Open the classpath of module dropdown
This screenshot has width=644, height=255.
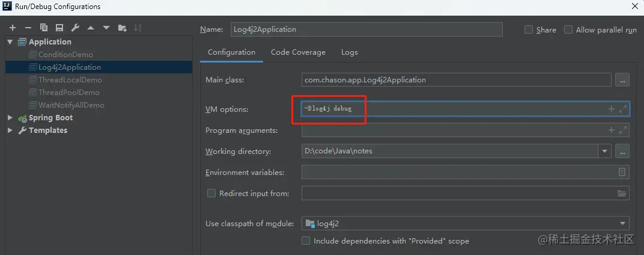coord(622,224)
